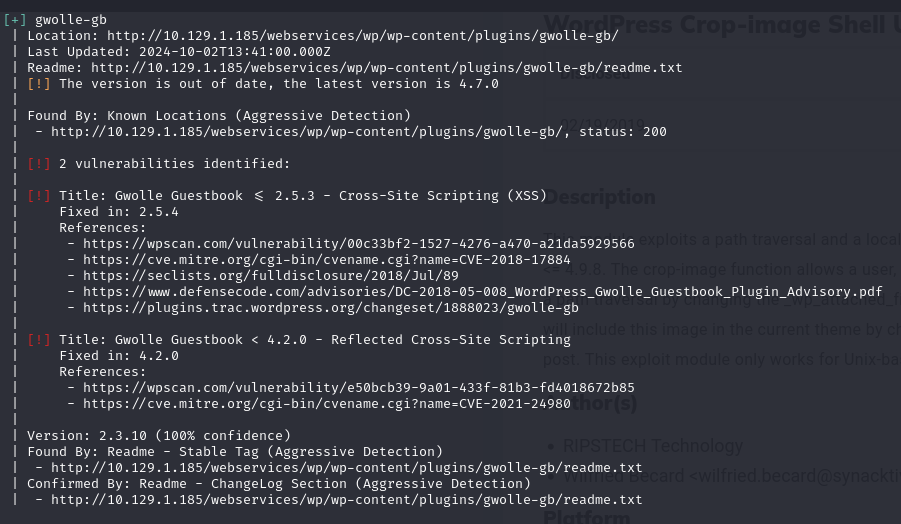Click the [!] icon on the out-of-date version warning

tap(39, 84)
